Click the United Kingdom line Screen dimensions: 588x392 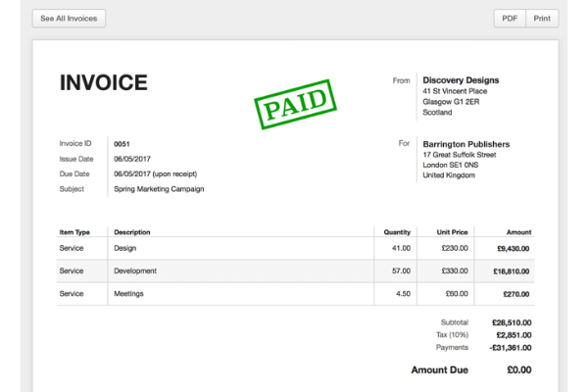pyautogui.click(x=449, y=175)
